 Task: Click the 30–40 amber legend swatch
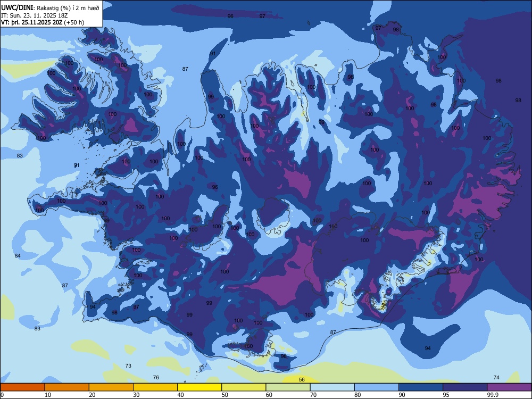point(155,387)
